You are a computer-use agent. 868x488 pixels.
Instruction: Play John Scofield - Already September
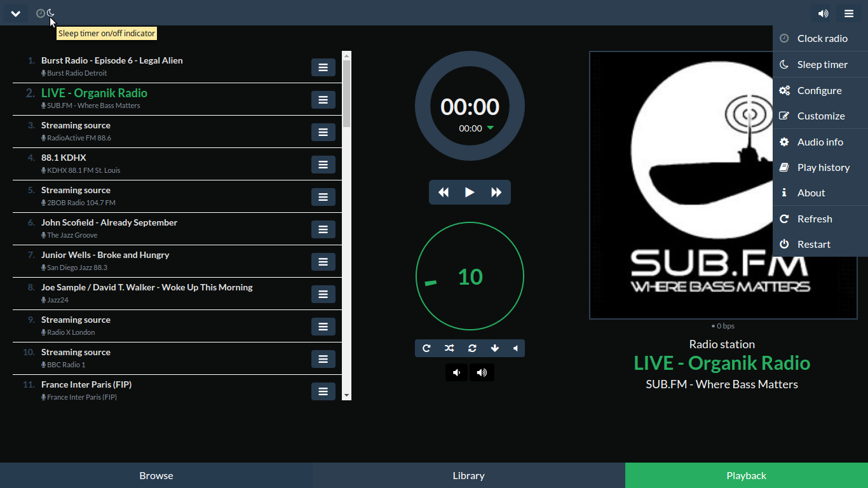[109, 222]
